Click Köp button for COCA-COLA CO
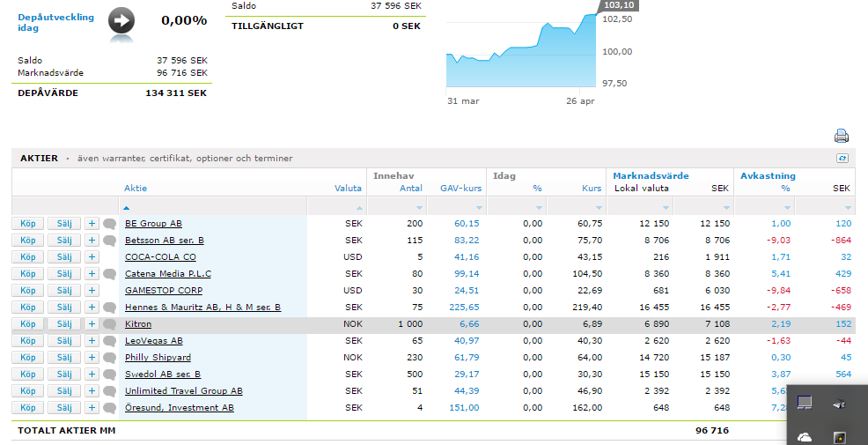Image resolution: width=868 pixels, height=445 pixels. 27,257
